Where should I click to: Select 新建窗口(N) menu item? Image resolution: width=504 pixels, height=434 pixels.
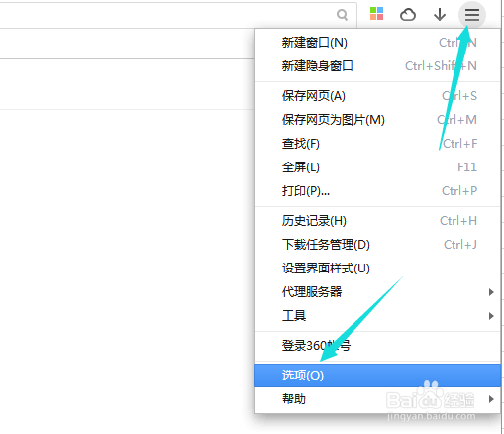point(378,43)
